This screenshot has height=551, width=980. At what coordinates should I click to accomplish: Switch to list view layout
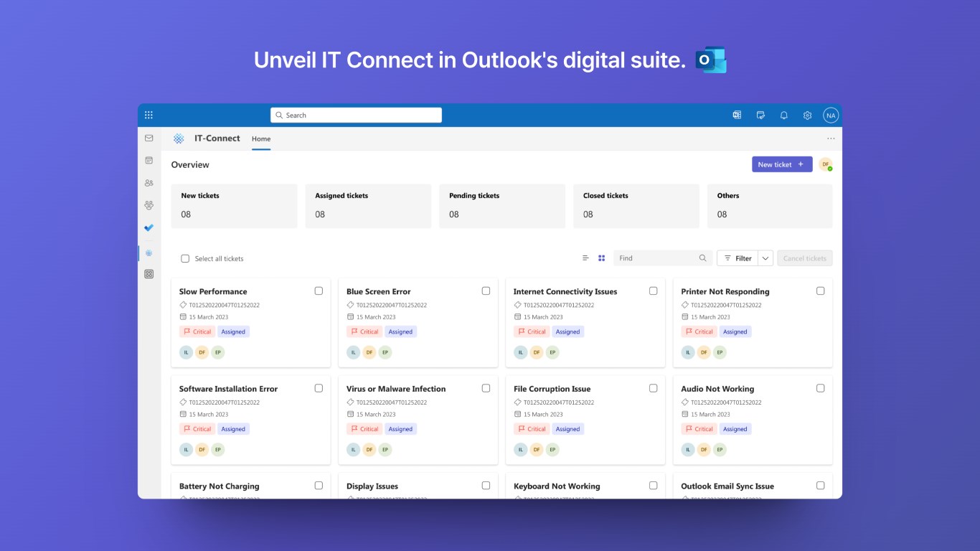(585, 258)
